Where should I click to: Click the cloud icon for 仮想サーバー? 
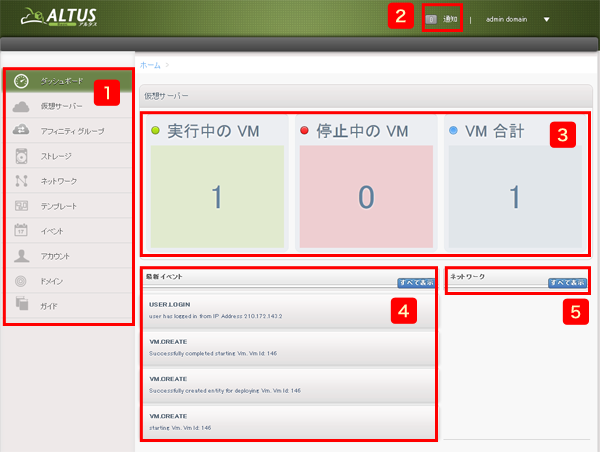click(22, 106)
